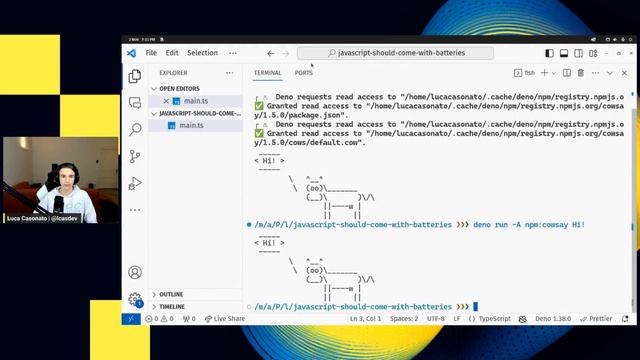Open the Manage settings gear icon

[x=135, y=299]
